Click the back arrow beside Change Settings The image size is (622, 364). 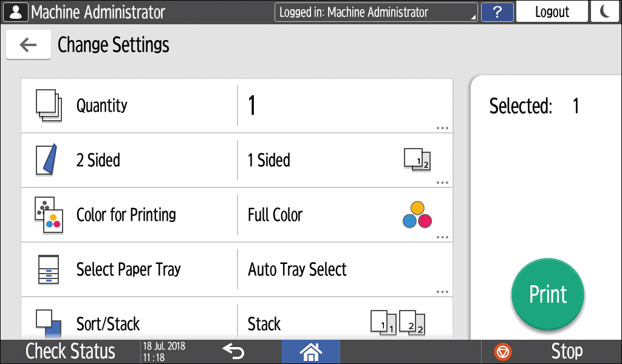point(28,45)
